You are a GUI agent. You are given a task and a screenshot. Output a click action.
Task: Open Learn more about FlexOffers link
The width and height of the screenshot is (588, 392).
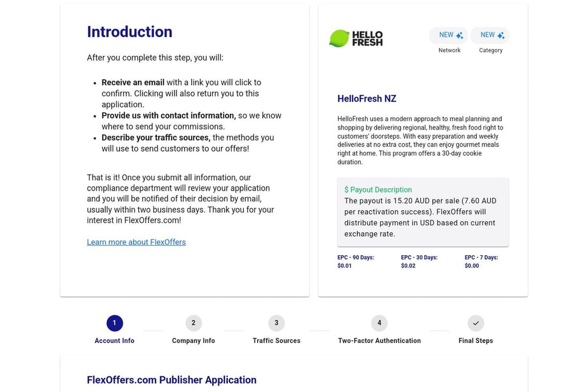tap(136, 242)
